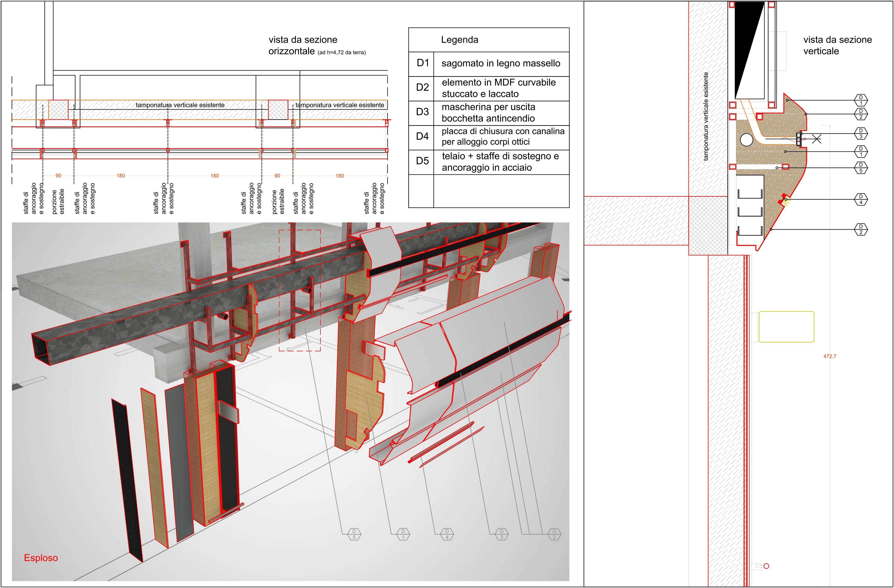This screenshot has width=894, height=588.
Task: Click the 472.7 height dimension text
Action: 830,356
